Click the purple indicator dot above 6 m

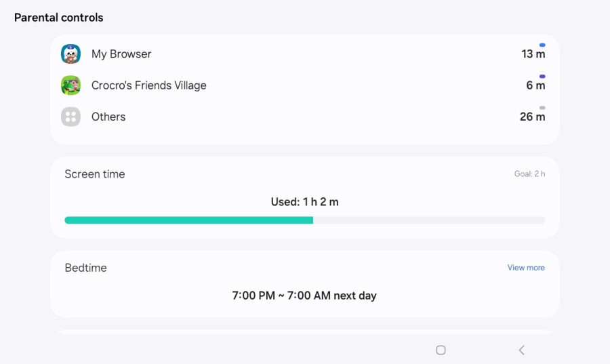pos(542,76)
